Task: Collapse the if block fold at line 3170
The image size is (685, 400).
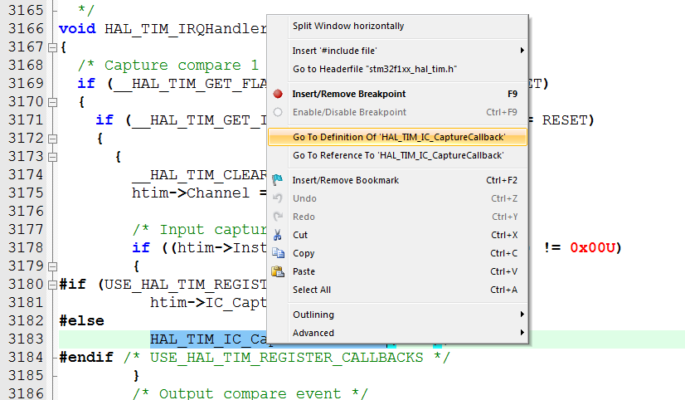Action: (51, 102)
